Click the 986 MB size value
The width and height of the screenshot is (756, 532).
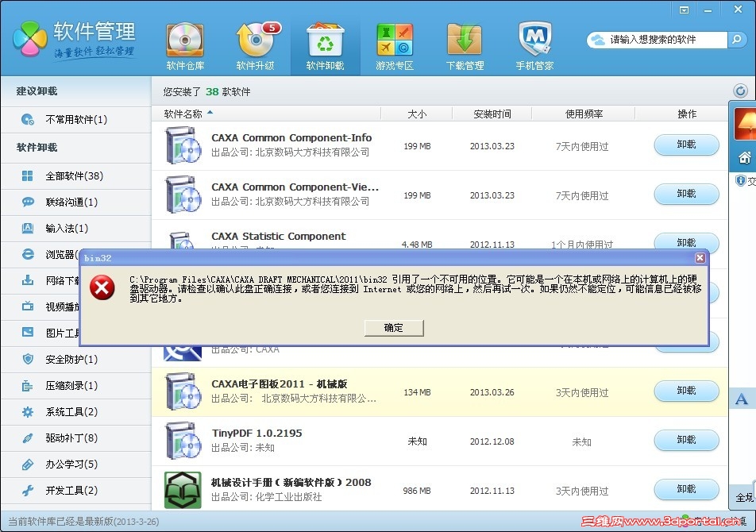[417, 491]
